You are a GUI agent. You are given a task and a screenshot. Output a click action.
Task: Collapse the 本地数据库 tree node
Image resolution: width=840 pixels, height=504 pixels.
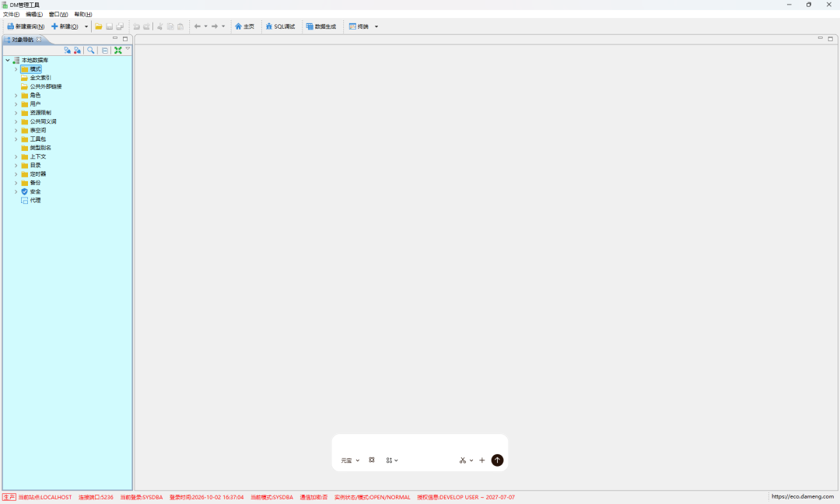coord(8,61)
